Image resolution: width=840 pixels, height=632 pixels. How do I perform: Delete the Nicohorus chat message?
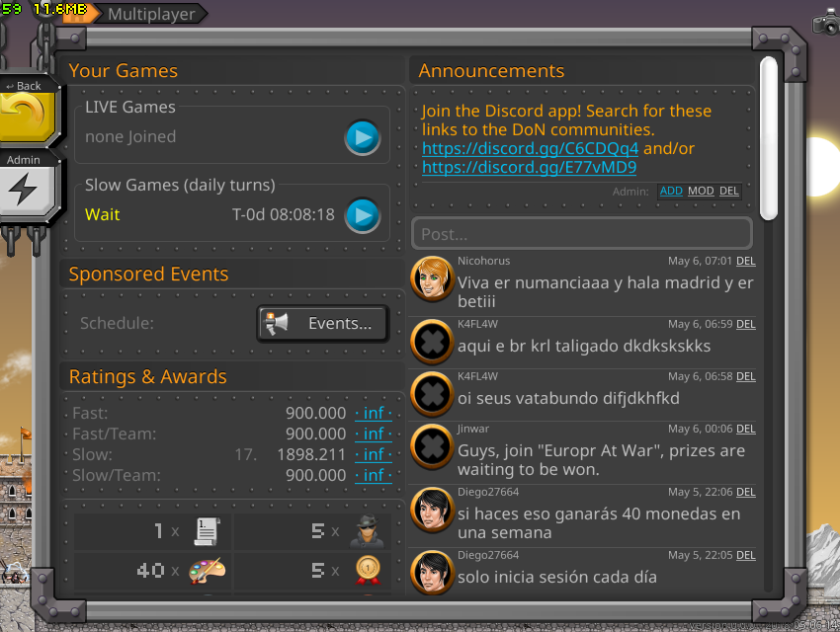tap(745, 262)
